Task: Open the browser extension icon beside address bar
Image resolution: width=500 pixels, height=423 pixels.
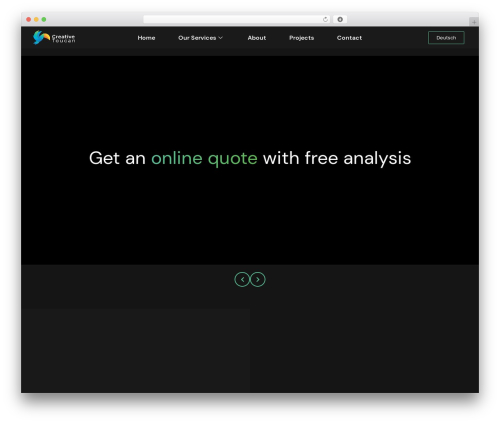Action: pos(340,19)
